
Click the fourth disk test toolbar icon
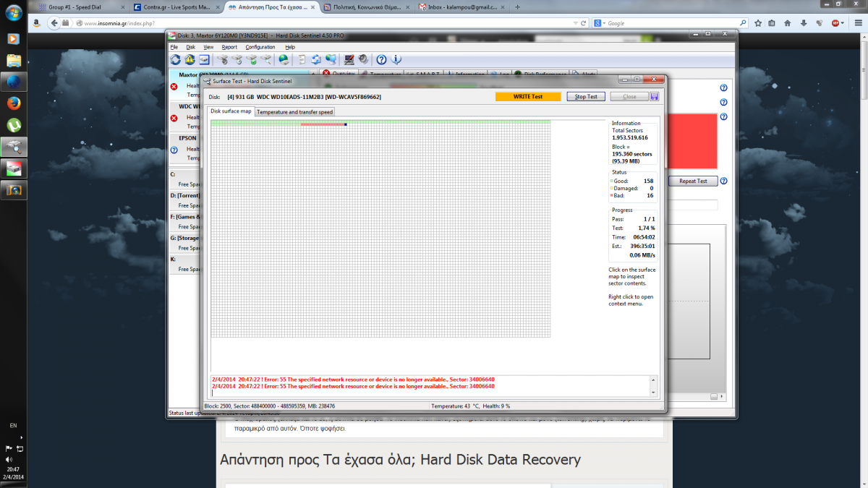pyautogui.click(x=266, y=59)
